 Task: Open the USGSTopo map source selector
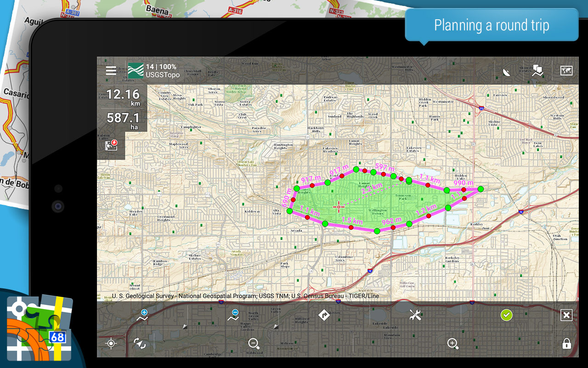153,70
